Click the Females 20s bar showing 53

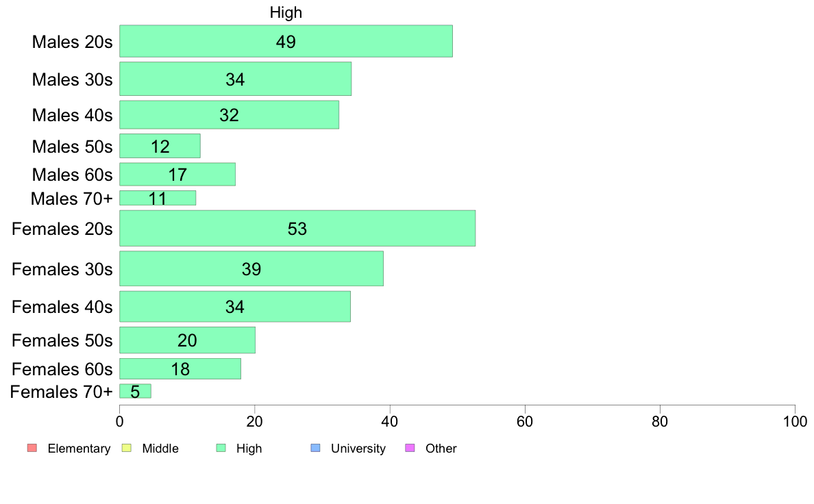297,229
